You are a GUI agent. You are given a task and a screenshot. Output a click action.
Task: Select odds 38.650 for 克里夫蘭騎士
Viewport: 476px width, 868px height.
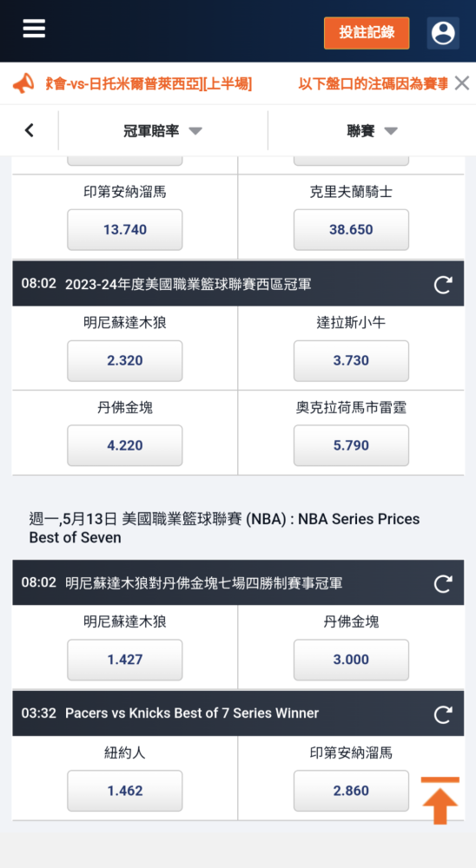click(351, 230)
